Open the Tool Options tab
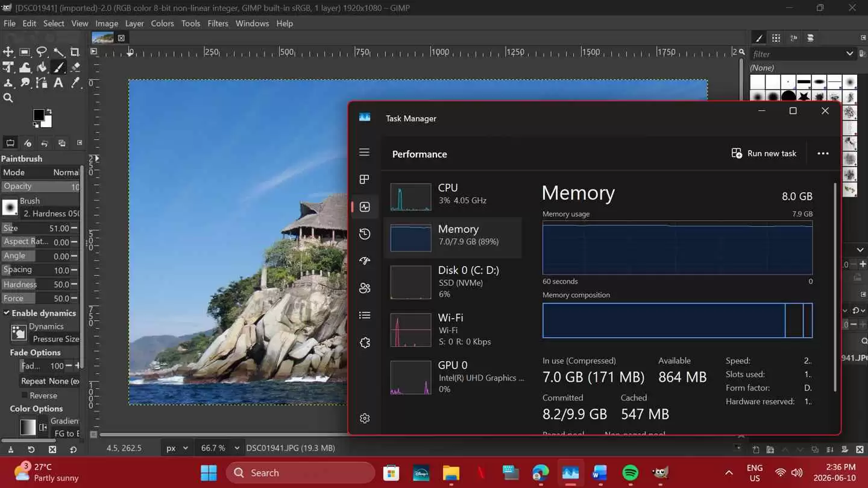This screenshot has width=868, height=488. pos(10,143)
